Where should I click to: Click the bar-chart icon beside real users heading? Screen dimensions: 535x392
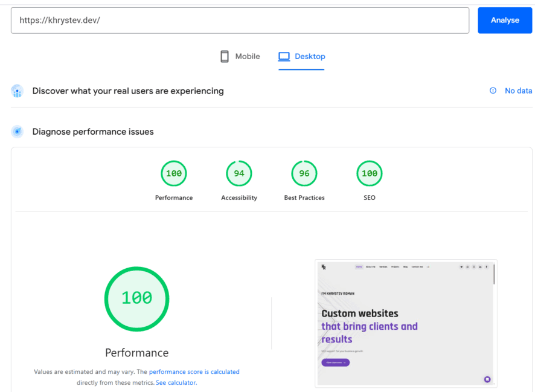[x=17, y=91]
